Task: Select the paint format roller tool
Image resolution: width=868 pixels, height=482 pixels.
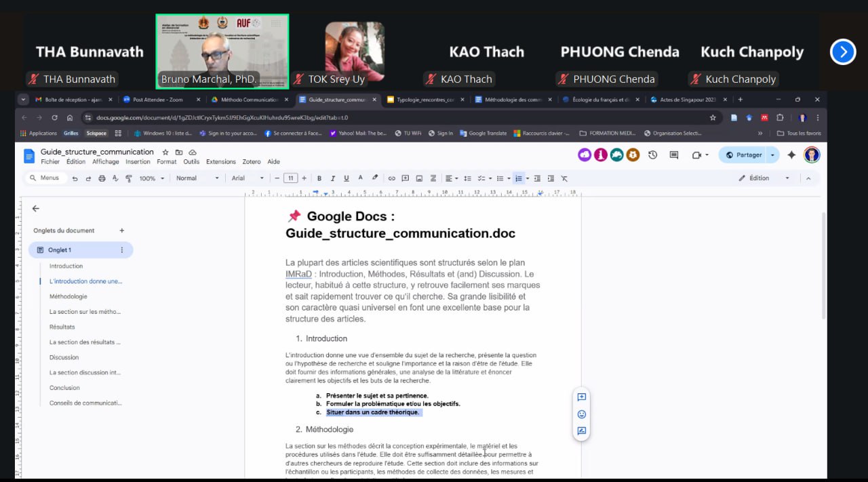Action: [129, 178]
